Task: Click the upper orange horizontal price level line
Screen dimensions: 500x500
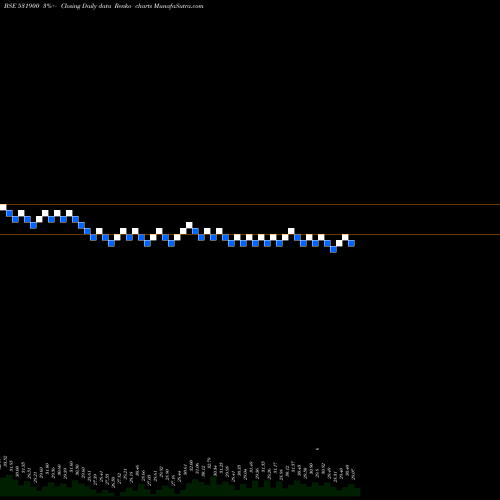Action: point(250,204)
